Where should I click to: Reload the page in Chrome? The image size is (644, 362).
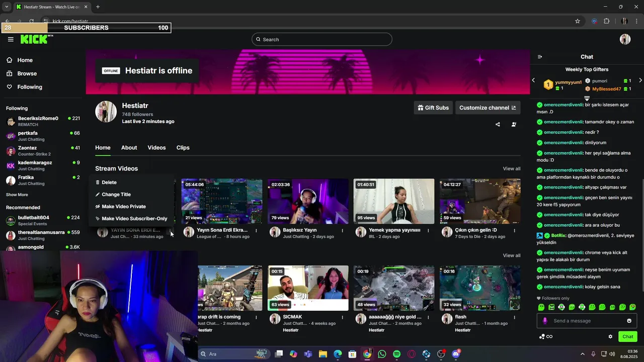click(31, 21)
